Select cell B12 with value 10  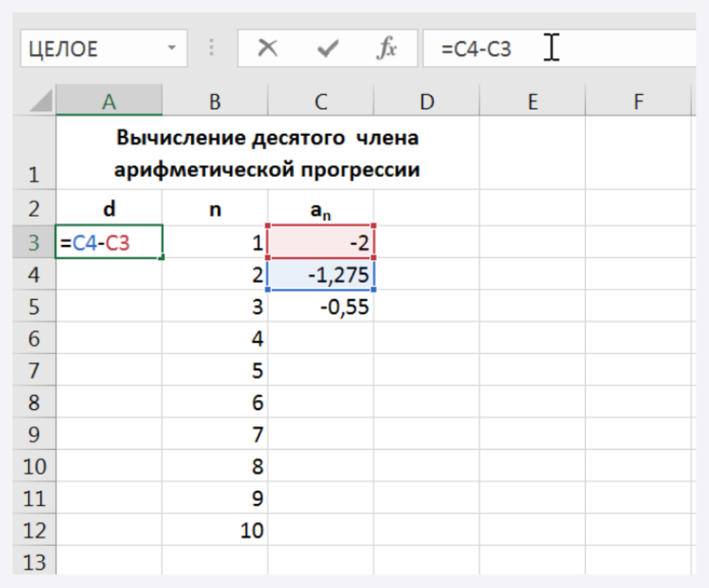tap(215, 531)
